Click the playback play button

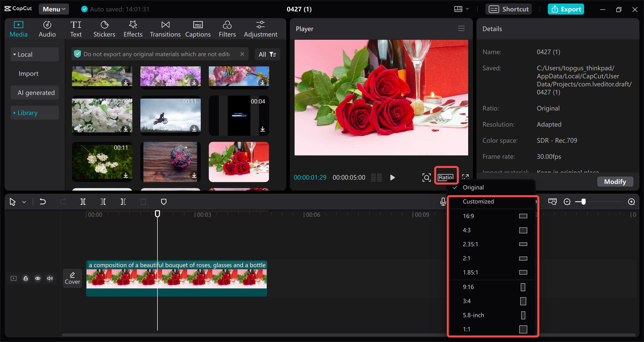(392, 177)
